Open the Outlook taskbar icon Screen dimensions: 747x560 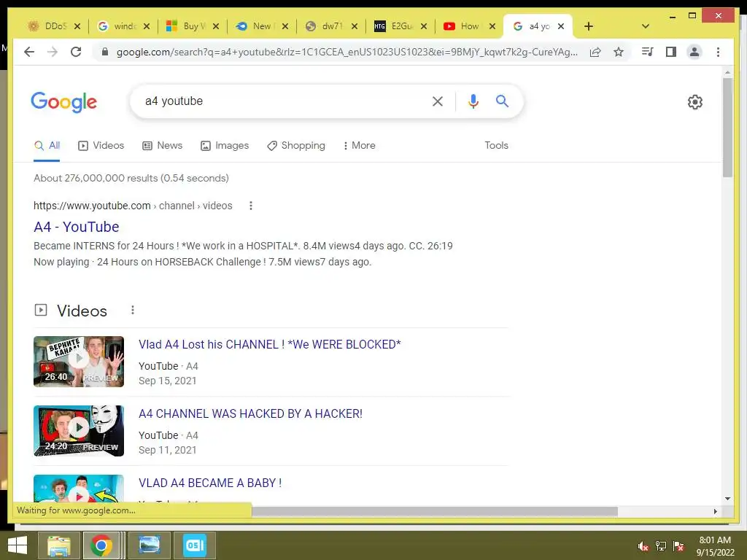point(194,545)
